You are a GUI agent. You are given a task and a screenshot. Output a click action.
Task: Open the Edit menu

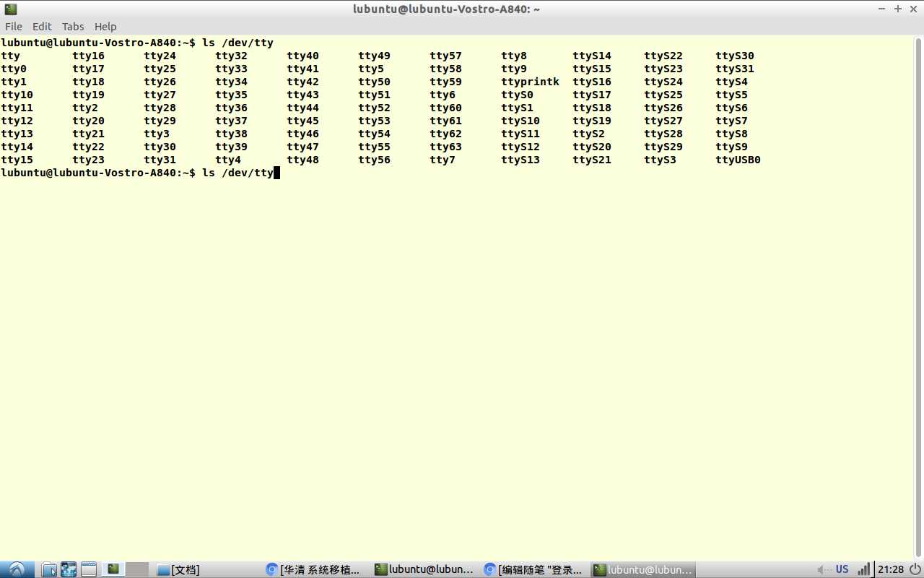42,27
